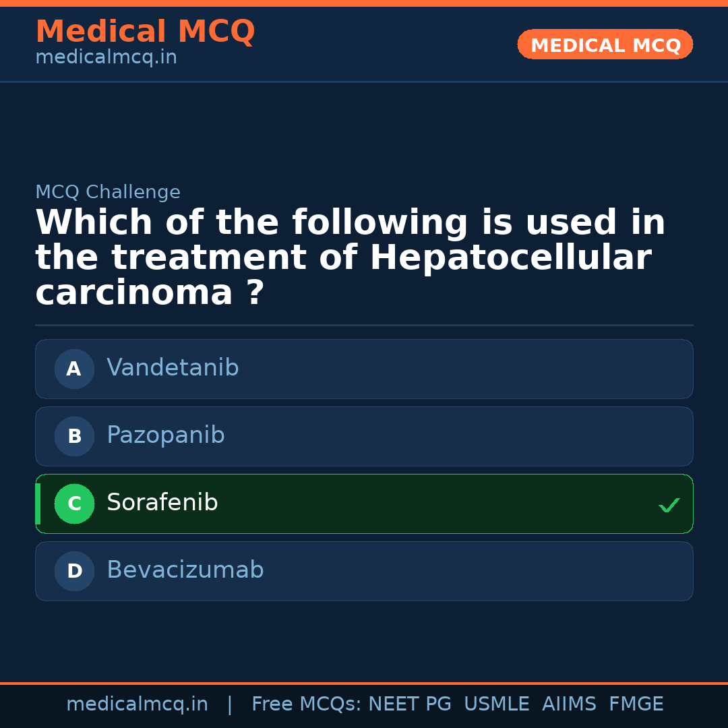Click the green checkmark on Sorafenib
Screen dimensions: 728x728
[669, 505]
